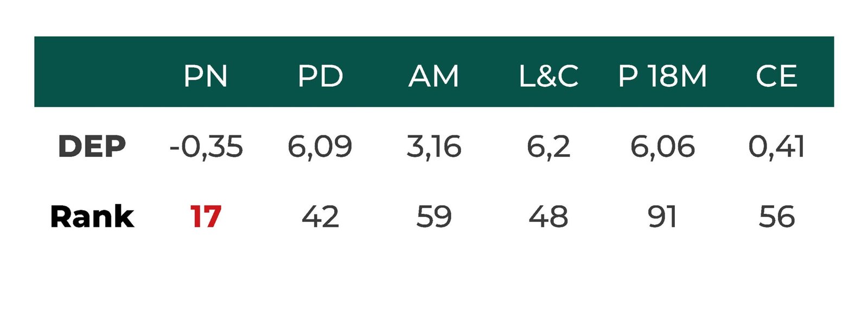Viewport: 868px width, 311px height.
Task: Select the Rank row label
Action: pyautogui.click(x=92, y=217)
